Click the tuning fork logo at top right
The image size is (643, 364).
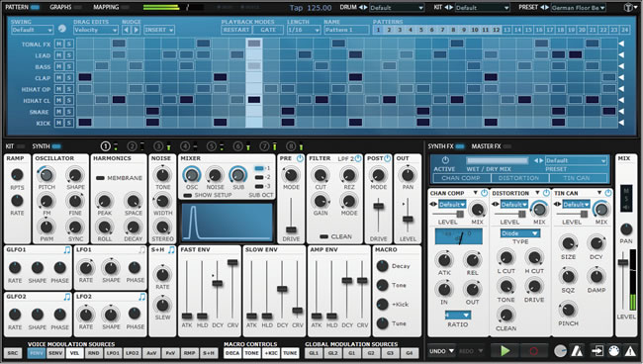tap(628, 7)
